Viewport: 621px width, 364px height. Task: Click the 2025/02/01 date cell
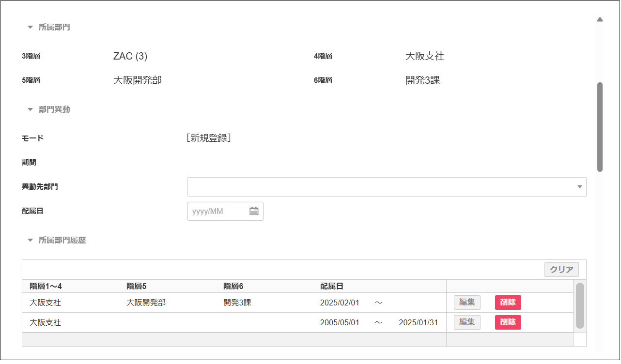pos(340,303)
